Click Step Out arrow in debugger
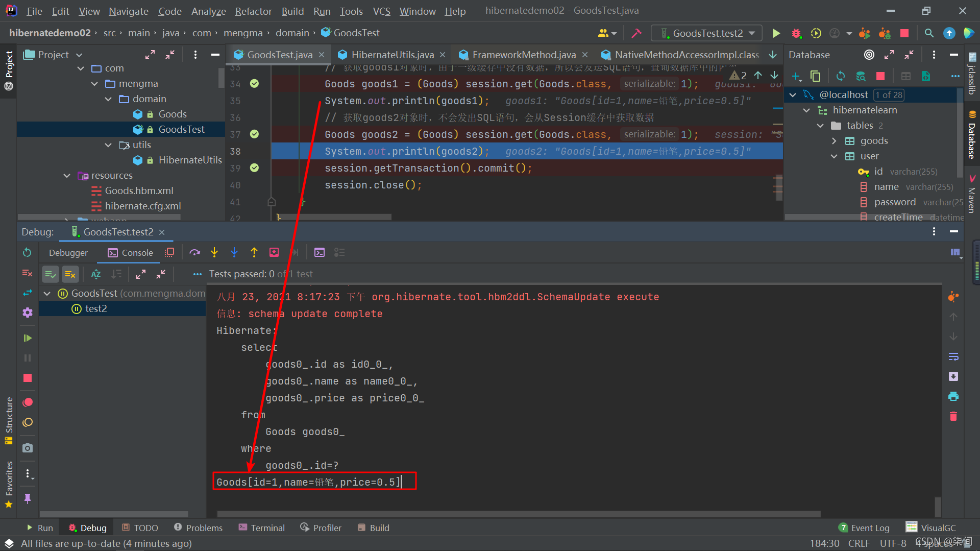The image size is (980, 551). (x=254, y=252)
